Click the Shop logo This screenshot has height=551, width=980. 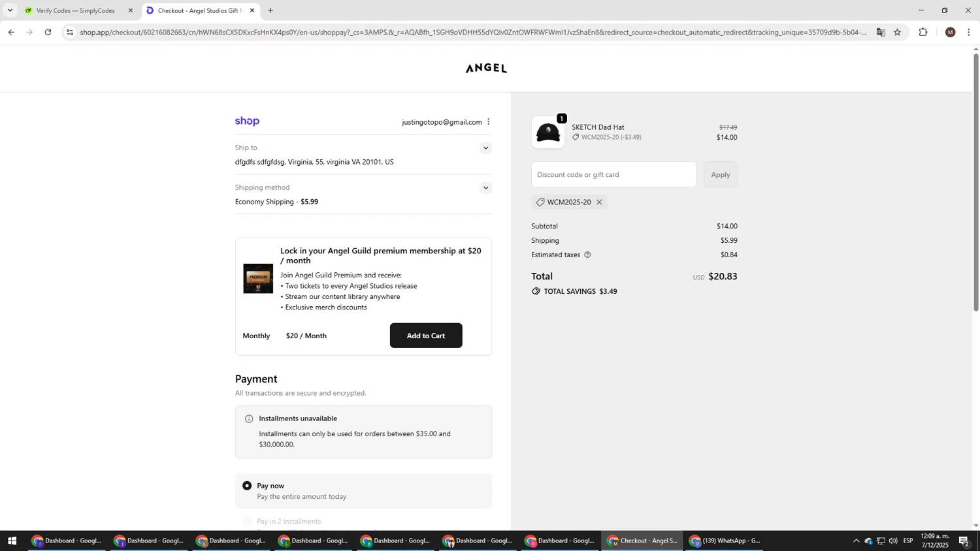click(x=247, y=121)
